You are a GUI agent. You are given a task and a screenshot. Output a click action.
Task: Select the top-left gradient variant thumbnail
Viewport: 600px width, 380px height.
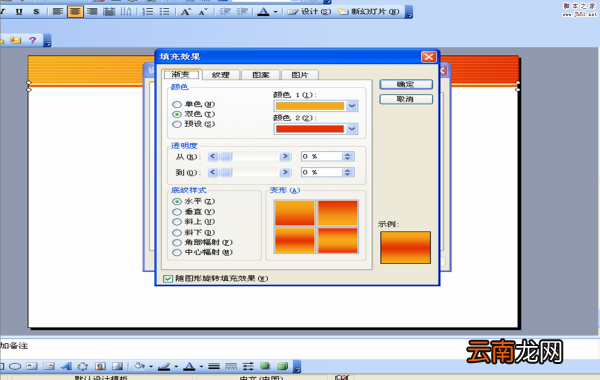[x=294, y=213]
